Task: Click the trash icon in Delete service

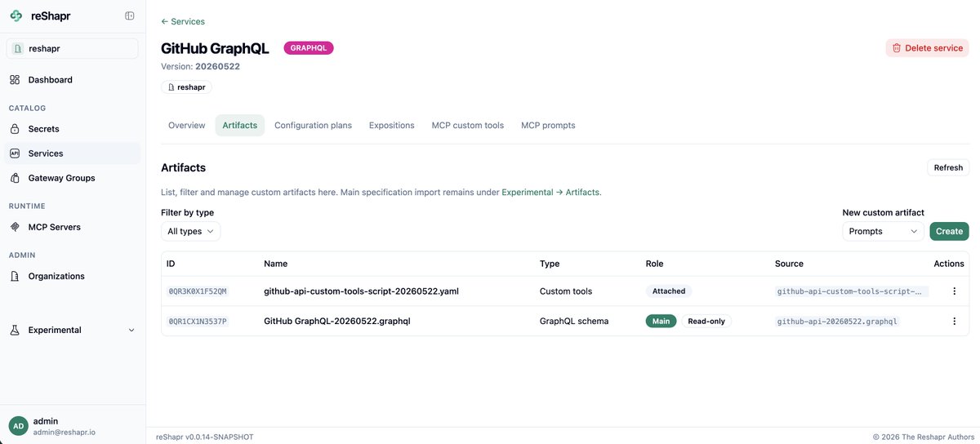Action: pos(897,48)
